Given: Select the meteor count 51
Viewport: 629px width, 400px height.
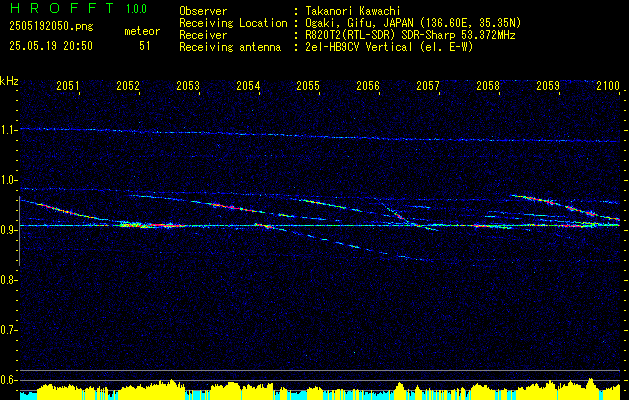Looking at the screenshot, I should click(145, 46).
